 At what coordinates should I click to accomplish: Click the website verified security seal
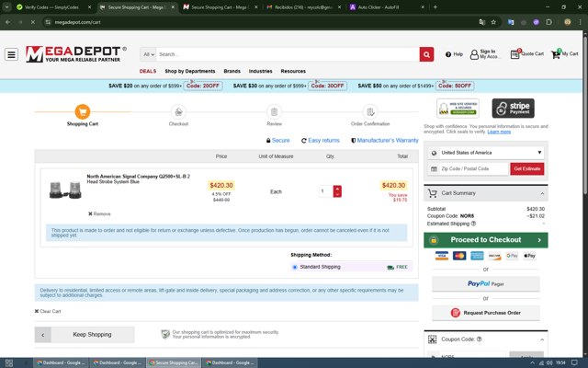(458, 109)
